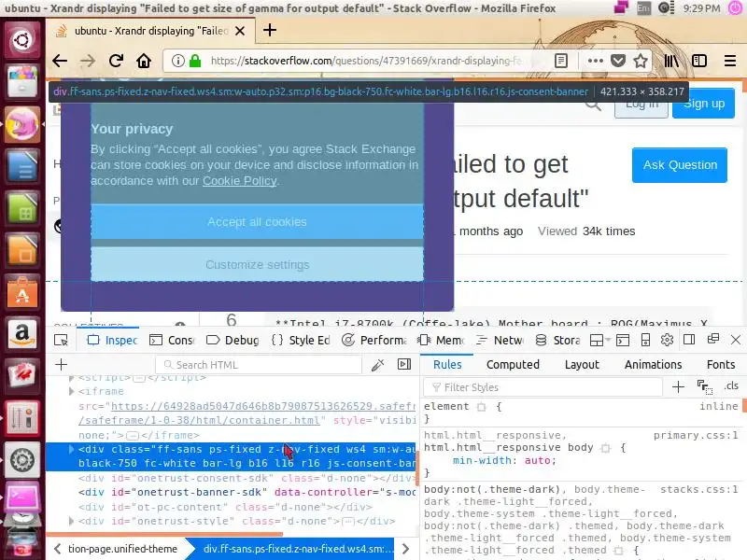Screen dimensions: 747x560
Task: Open the Debugger tab
Action: click(233, 340)
